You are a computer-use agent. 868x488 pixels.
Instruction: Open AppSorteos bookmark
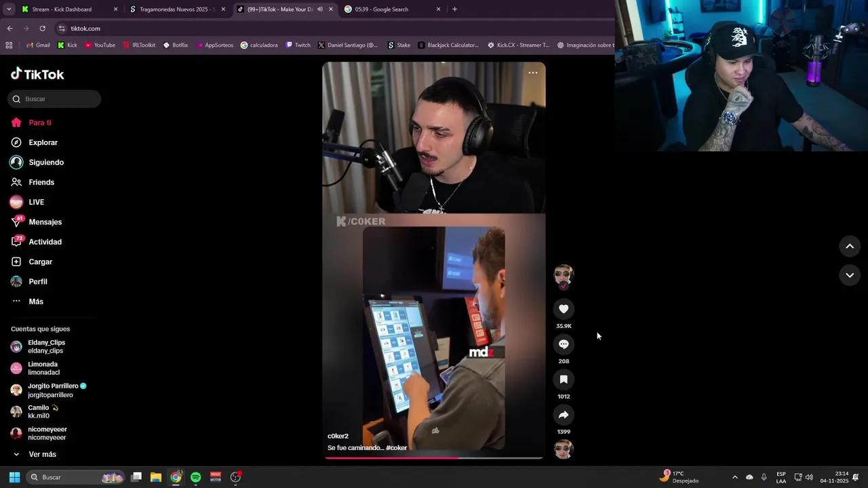pyautogui.click(x=215, y=45)
